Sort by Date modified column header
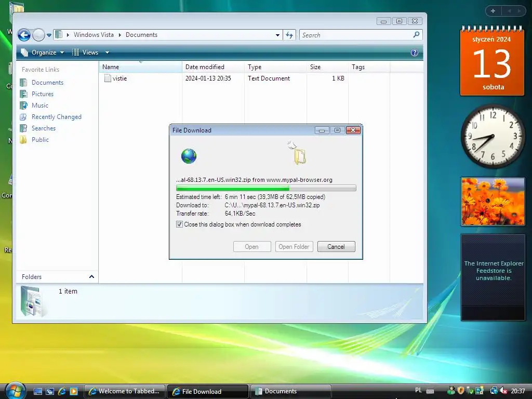Screen dimensions: 532x399 tap(213, 67)
